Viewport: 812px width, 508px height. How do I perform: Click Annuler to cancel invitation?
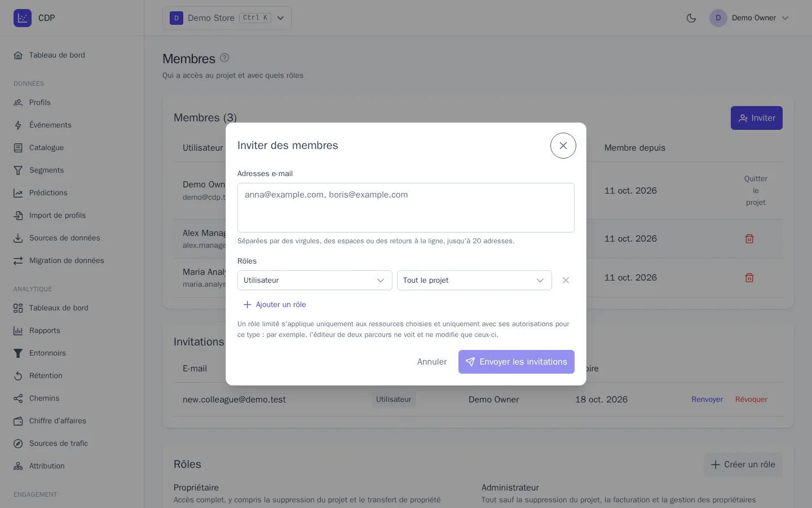click(432, 362)
